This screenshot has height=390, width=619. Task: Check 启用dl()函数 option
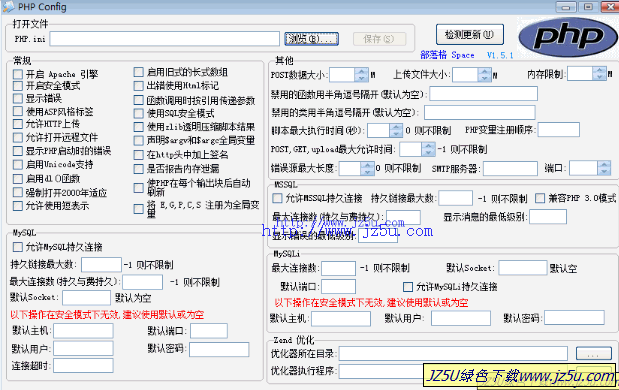[x=18, y=178]
